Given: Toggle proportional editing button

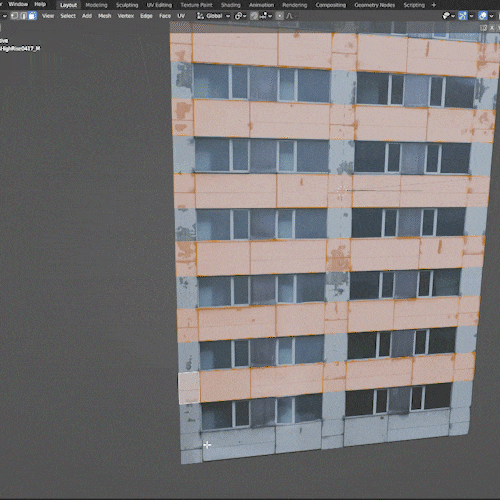Looking at the screenshot, I should [x=280, y=16].
